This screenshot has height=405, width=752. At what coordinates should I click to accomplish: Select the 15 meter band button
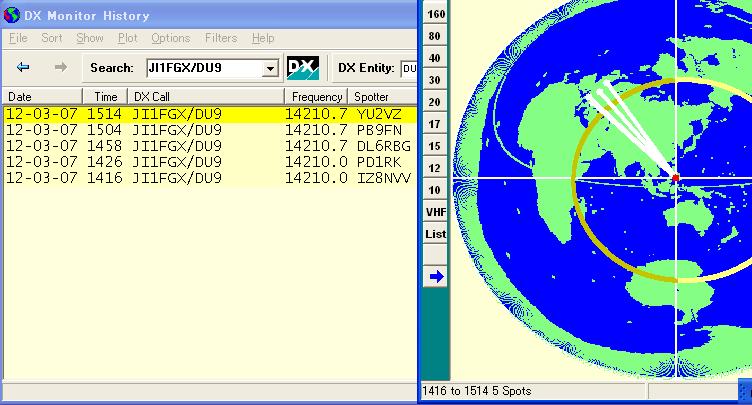coord(435,146)
